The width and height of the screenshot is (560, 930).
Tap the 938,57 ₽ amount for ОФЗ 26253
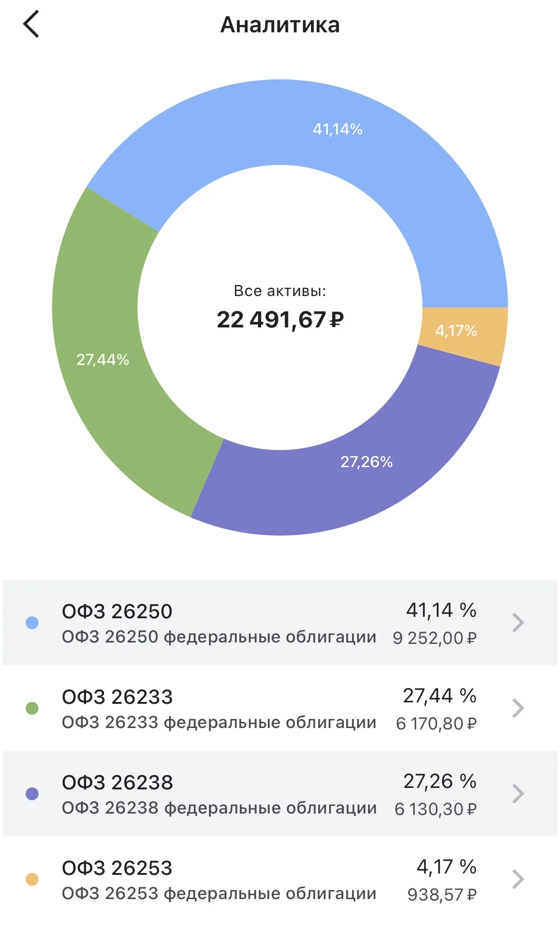tap(442, 894)
